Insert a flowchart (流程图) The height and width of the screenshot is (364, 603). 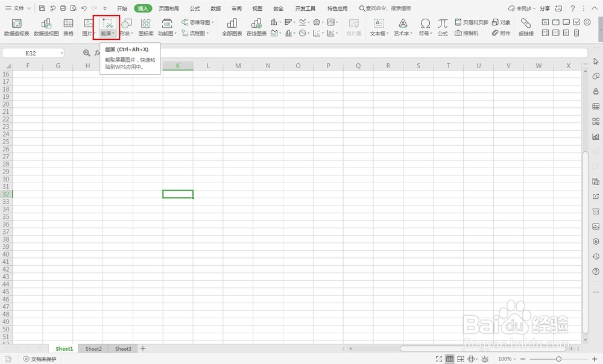tap(195, 33)
